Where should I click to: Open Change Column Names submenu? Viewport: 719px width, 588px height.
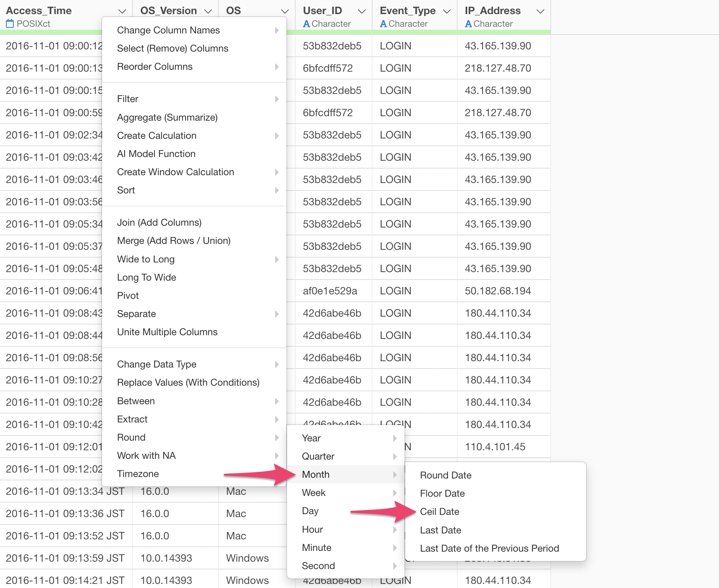(x=168, y=30)
